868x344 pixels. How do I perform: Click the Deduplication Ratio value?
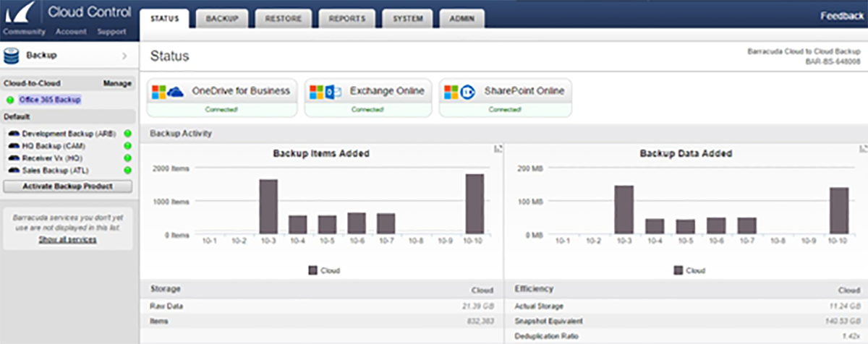[851, 336]
